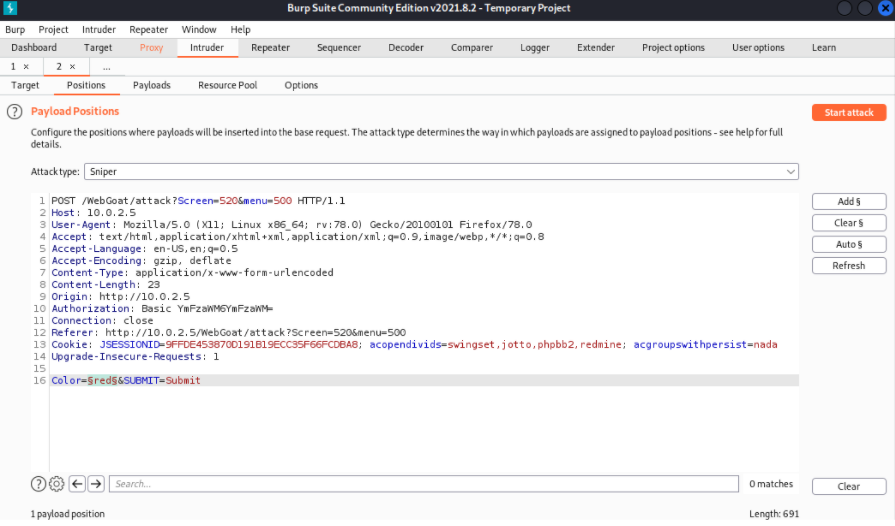Open new attack tab via ellipsis tab
The height and width of the screenshot is (526, 895).
point(106,67)
